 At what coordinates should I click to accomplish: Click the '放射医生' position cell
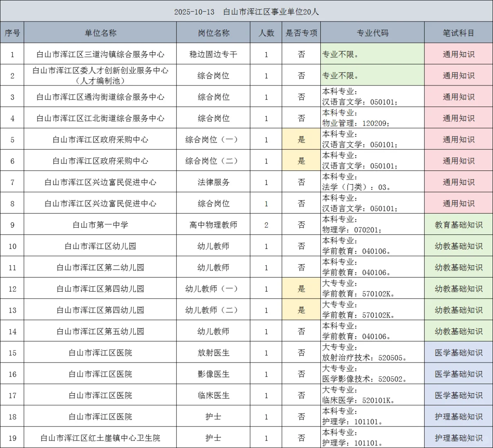[x=213, y=353]
